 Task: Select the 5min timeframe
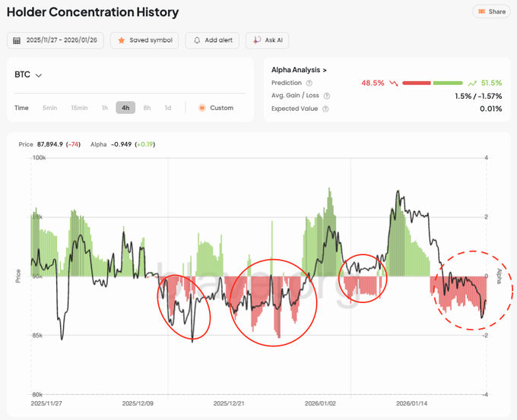pyautogui.click(x=49, y=108)
